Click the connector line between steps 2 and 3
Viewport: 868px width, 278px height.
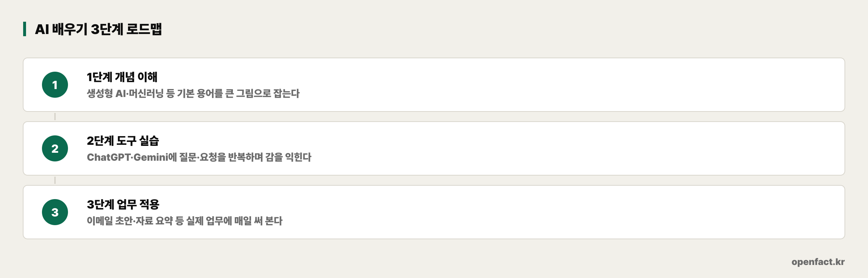(x=55, y=180)
